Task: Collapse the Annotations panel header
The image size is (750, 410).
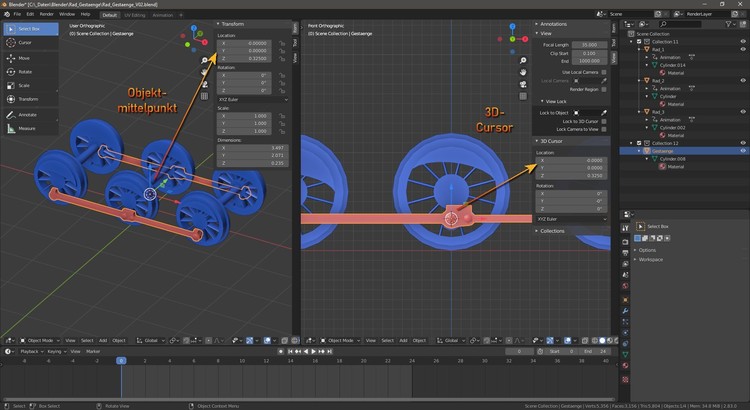Action: [552, 23]
